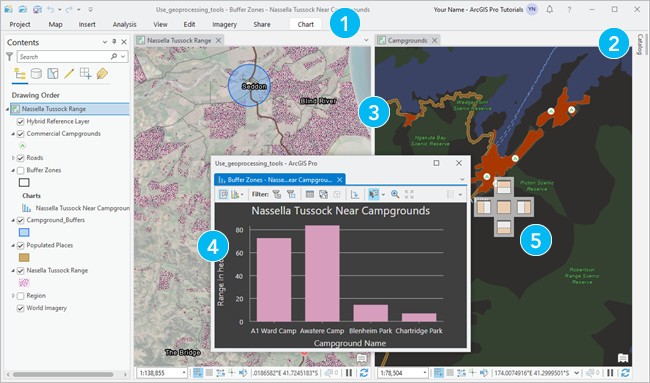Uncheck the Hybrid Reference Layer checkbox
Image resolution: width=650 pixels, height=383 pixels.
[20, 121]
